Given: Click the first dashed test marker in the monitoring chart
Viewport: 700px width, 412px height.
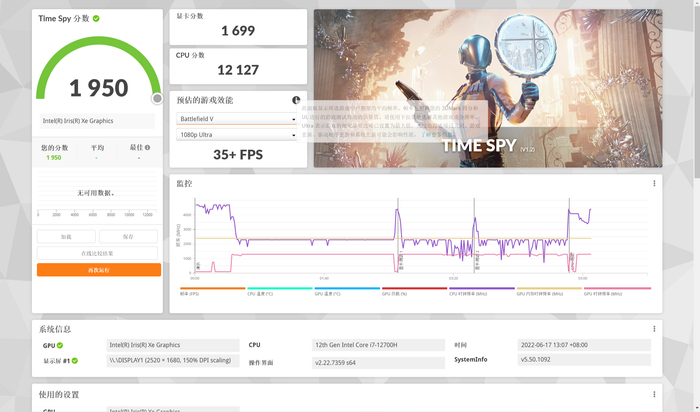Looking at the screenshot, I should (x=398, y=236).
